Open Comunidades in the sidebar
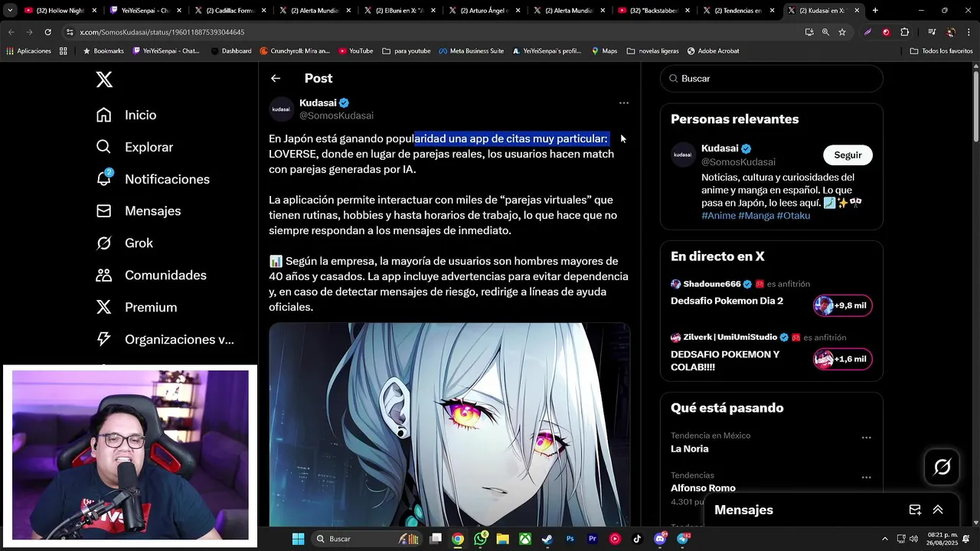 click(x=151, y=275)
